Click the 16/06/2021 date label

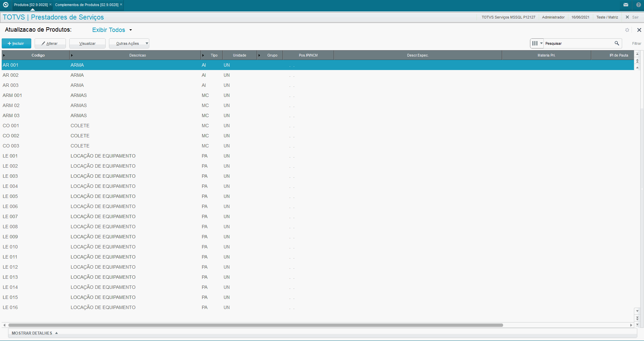(x=580, y=17)
